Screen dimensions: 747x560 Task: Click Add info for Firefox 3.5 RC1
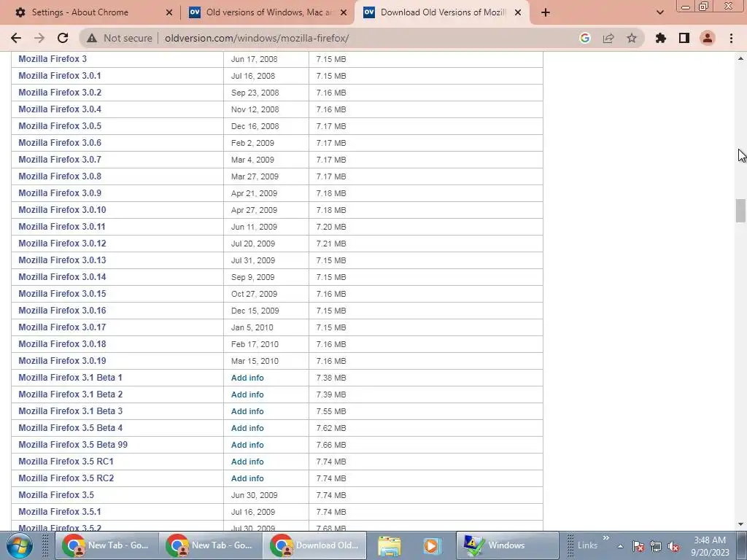247,462
